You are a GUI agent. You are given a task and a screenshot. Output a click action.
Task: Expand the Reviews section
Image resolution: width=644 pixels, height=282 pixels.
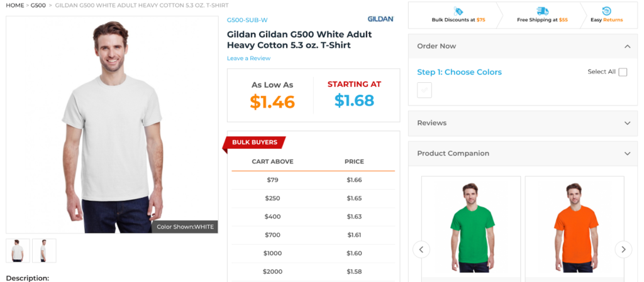[627, 123]
